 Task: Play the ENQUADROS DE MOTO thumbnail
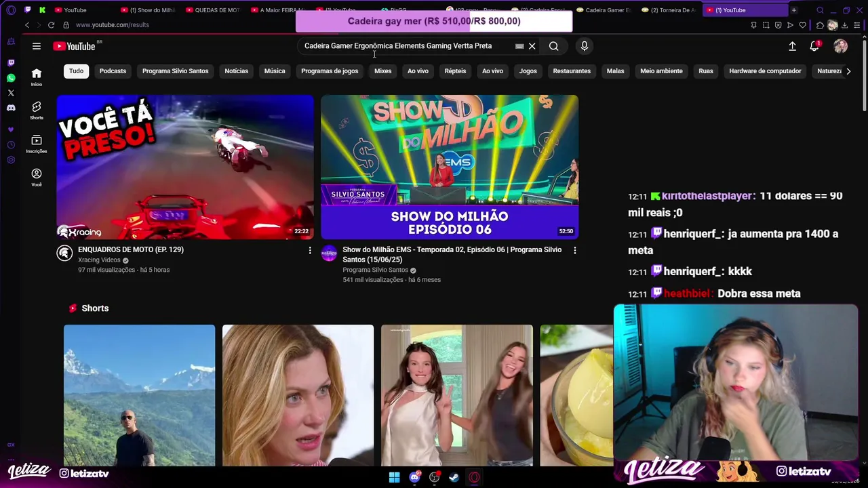tap(185, 167)
